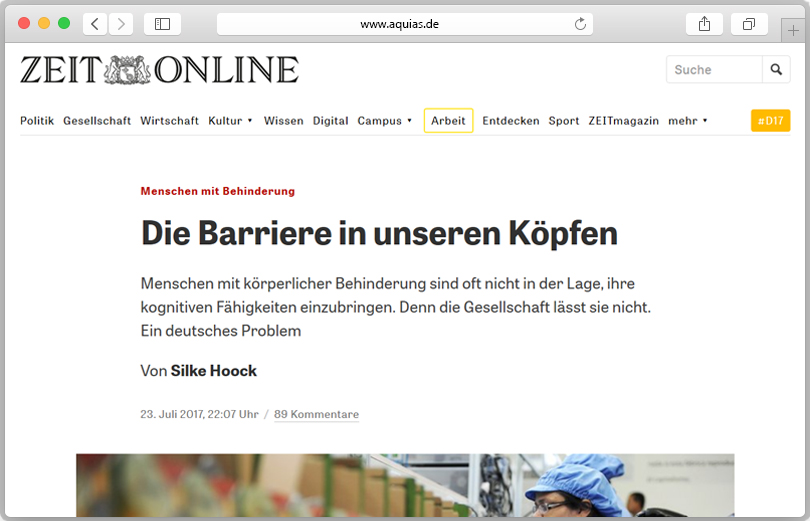The image size is (810, 521).
Task: Select the highlighted Arbeit menu item
Action: [x=448, y=120]
